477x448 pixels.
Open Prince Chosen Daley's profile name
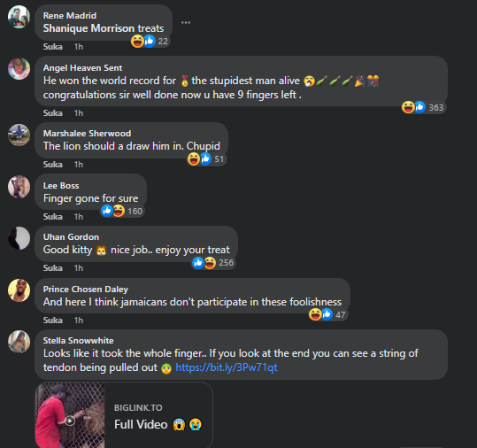(86, 290)
